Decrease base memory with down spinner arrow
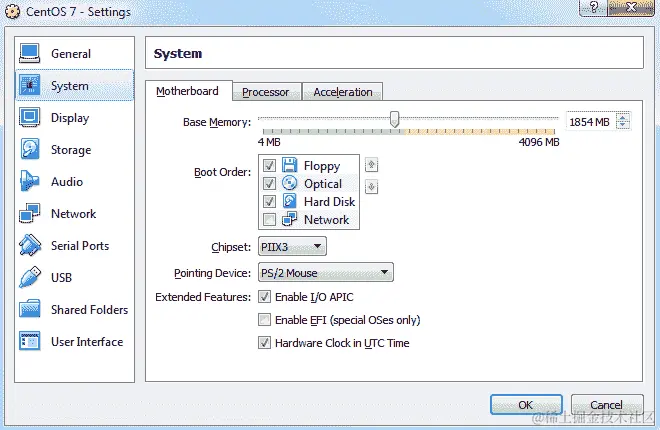 623,126
